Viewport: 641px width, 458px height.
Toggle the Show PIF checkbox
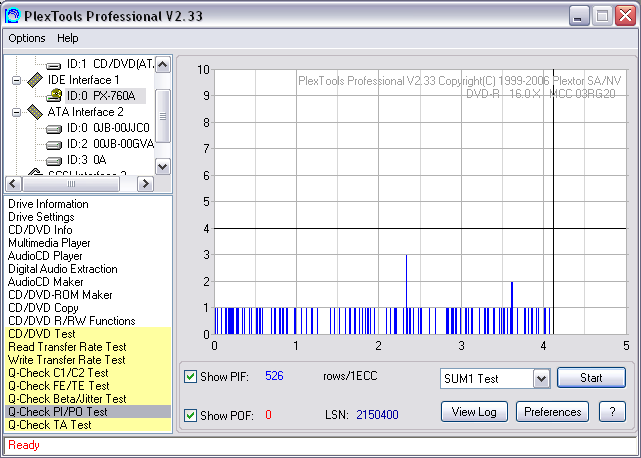coord(190,376)
